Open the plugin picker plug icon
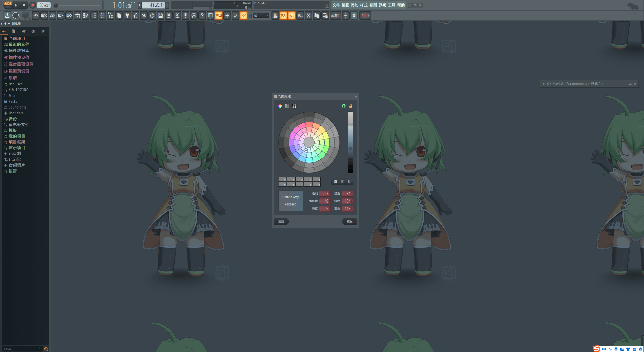The image size is (644, 352). pyautogui.click(x=127, y=16)
